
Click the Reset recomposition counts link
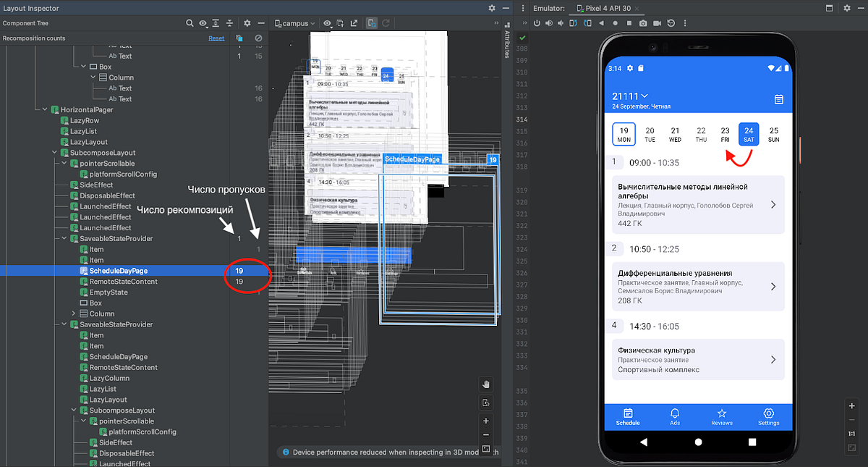tap(216, 38)
